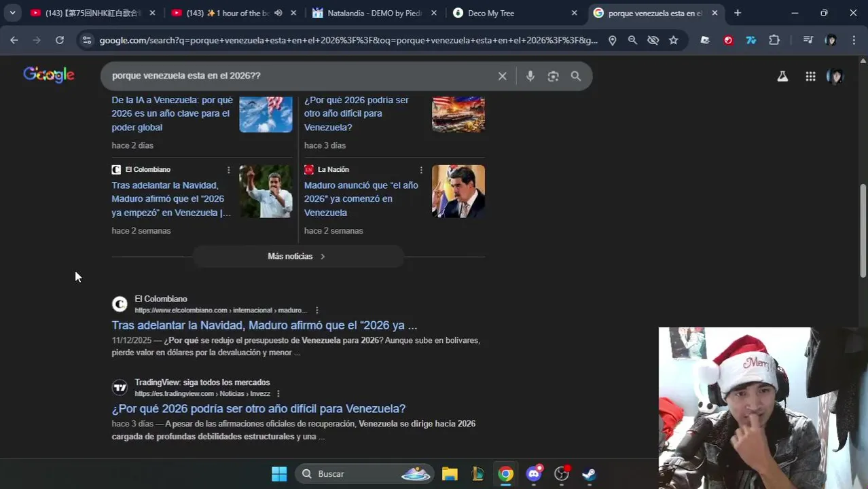The image size is (868, 489).
Task: Close the Deco My Tree tab
Action: point(574,13)
